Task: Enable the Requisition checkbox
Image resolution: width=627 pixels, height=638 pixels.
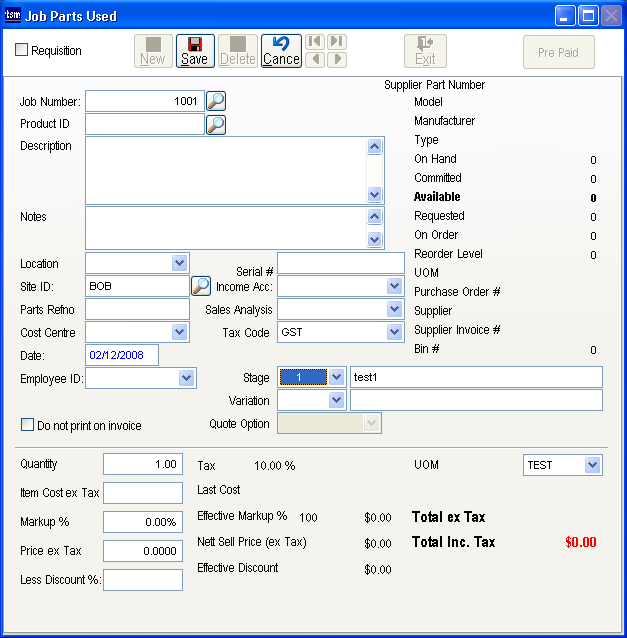Action: pyautogui.click(x=22, y=50)
